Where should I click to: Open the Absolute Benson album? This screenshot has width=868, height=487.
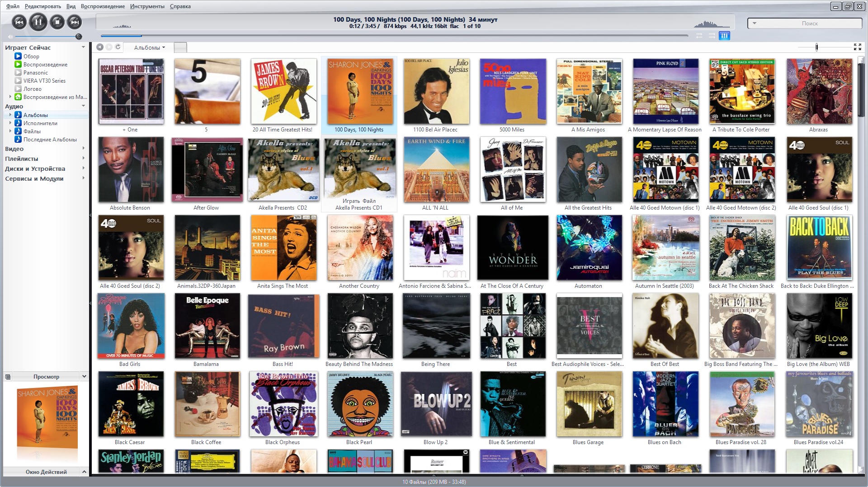[131, 169]
